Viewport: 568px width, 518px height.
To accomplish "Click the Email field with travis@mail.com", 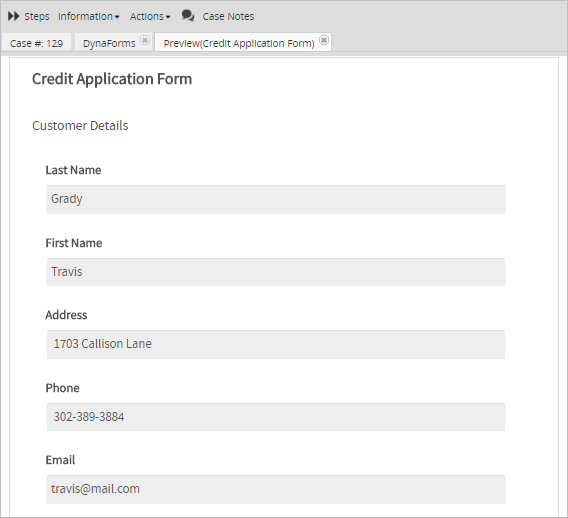I will [x=276, y=489].
